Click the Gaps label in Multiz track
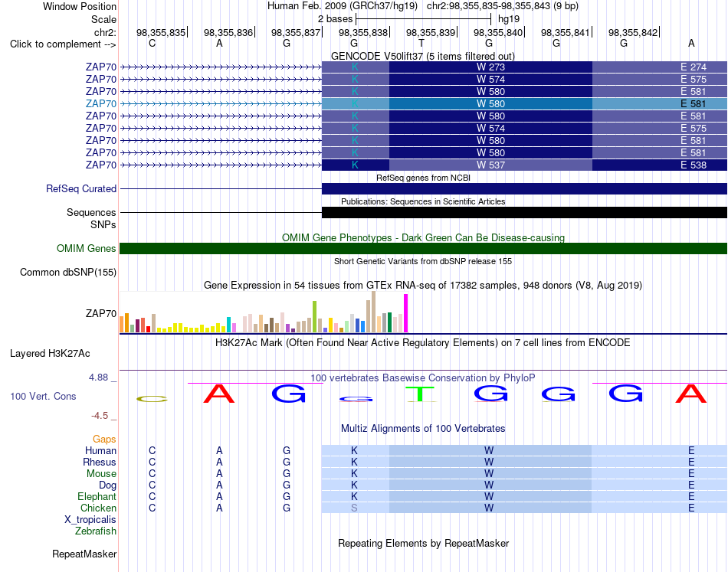 (x=104, y=439)
